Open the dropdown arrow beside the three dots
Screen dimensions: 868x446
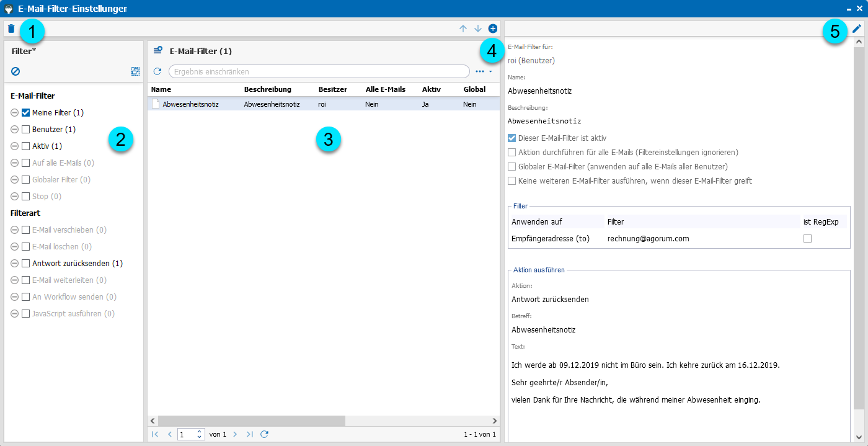pos(490,71)
